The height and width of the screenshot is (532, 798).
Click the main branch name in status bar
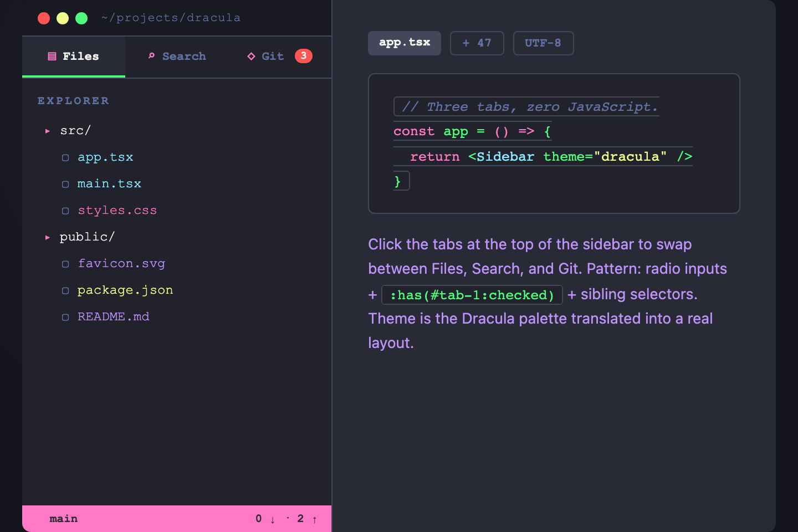(64, 519)
